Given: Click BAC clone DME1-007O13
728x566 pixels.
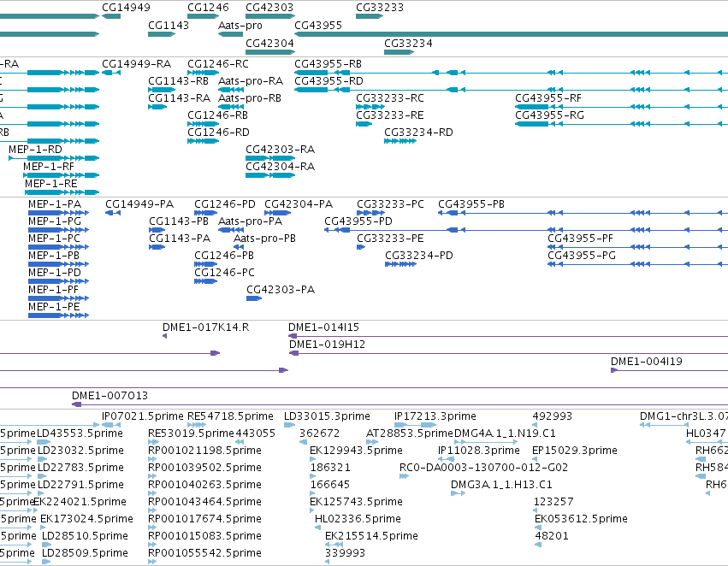Looking at the screenshot, I should [109, 396].
